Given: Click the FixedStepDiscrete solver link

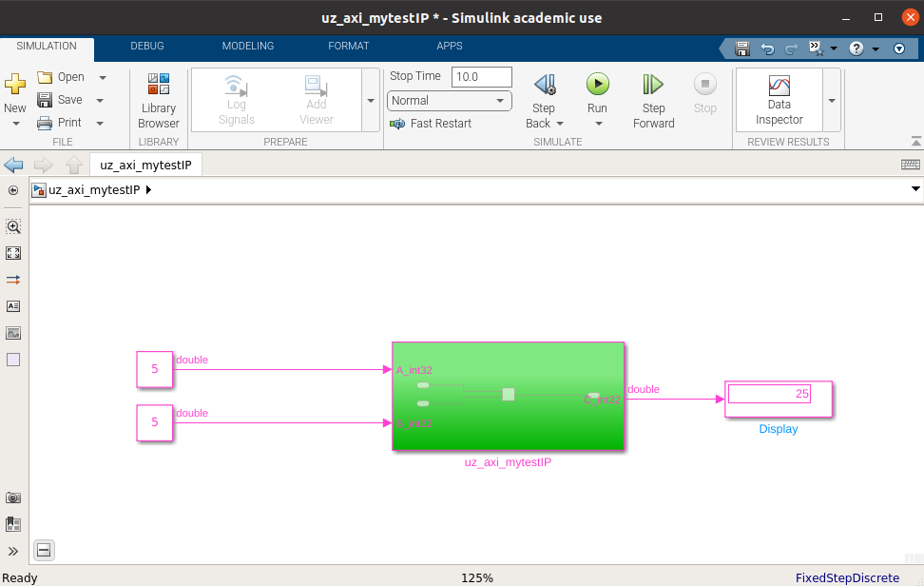Looking at the screenshot, I should 847,577.
